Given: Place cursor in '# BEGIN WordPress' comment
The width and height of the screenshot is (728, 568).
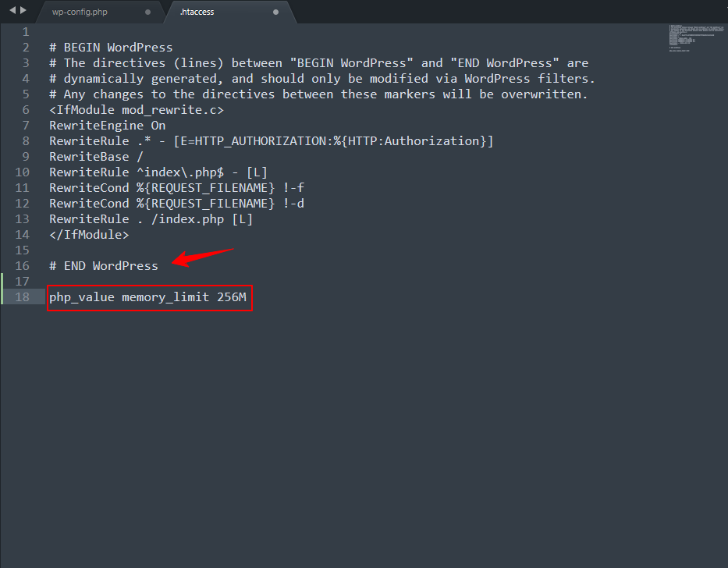Looking at the screenshot, I should (x=111, y=48).
